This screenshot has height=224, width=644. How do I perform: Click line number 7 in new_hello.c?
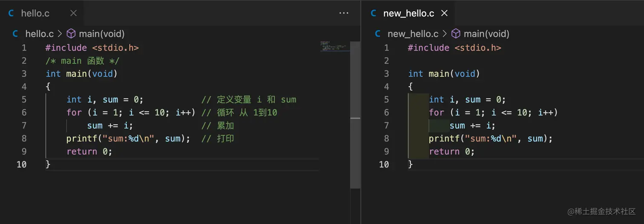(386, 125)
